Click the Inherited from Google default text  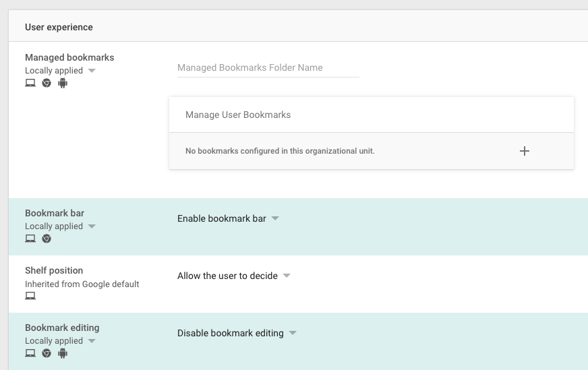tap(82, 284)
